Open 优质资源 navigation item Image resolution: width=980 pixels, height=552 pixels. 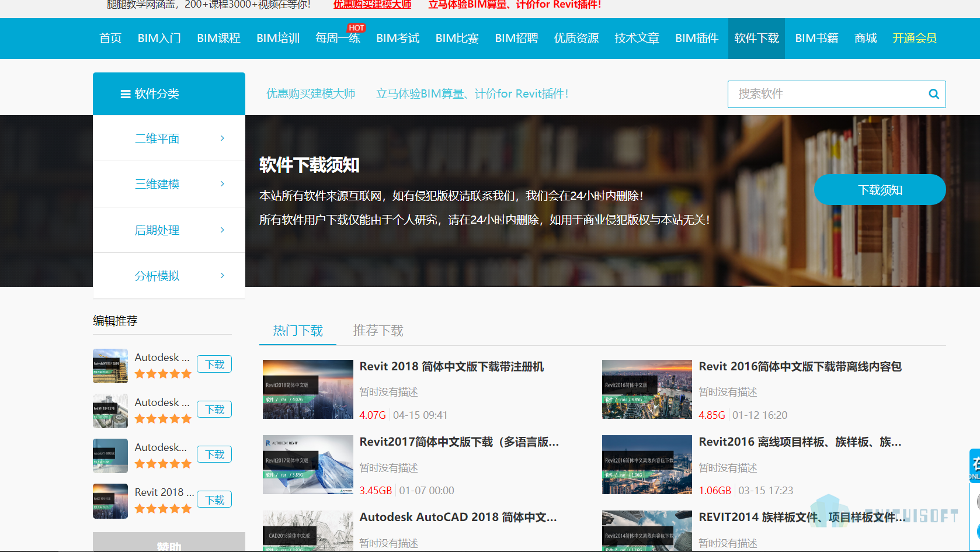click(576, 39)
